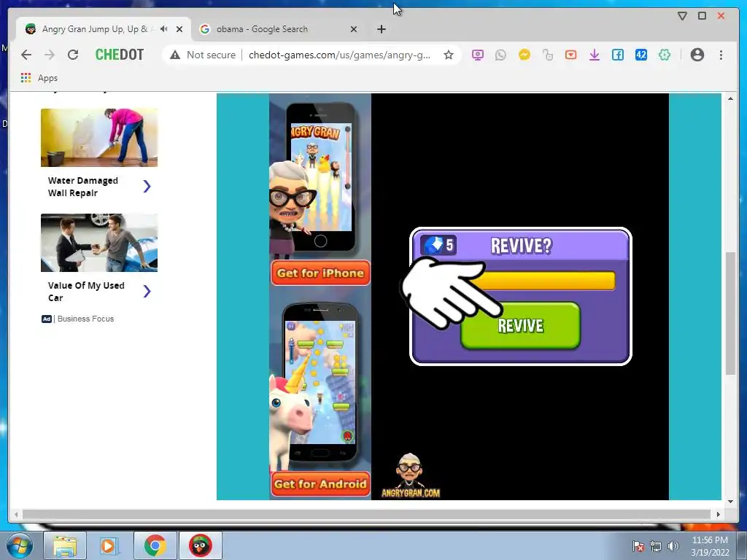Click the vertical scrollbar thumb
The image size is (747, 560).
click(730, 314)
